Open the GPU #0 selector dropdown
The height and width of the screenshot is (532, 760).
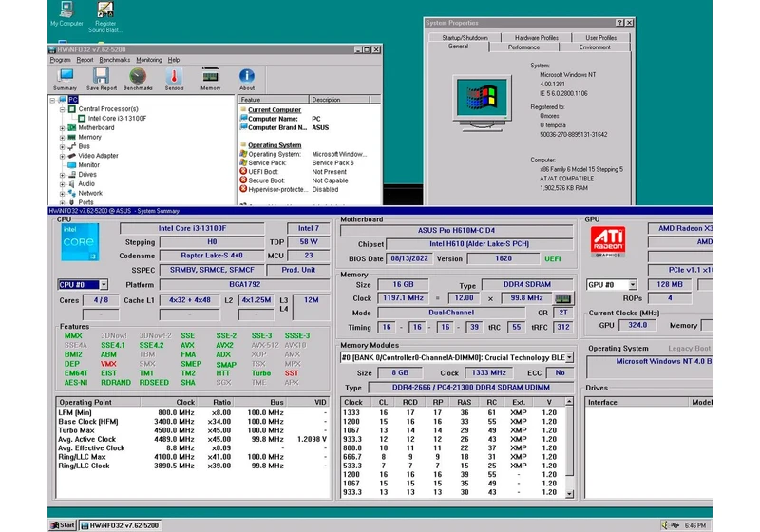tap(633, 284)
